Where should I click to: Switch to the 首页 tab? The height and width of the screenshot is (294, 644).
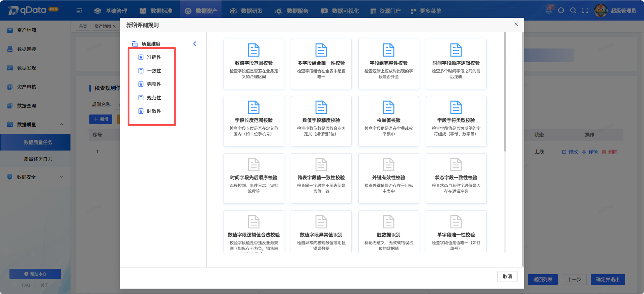click(83, 26)
